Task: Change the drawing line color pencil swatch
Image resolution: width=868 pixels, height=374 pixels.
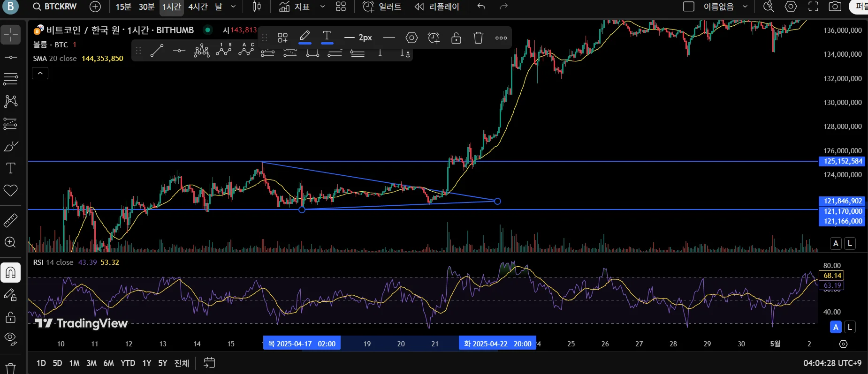Action: (305, 37)
